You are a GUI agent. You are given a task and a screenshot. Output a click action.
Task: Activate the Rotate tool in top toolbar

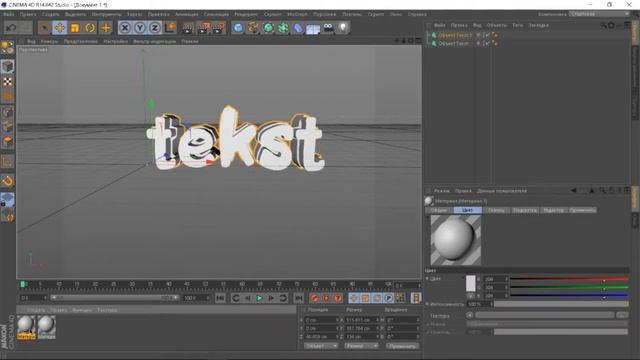tap(90, 28)
